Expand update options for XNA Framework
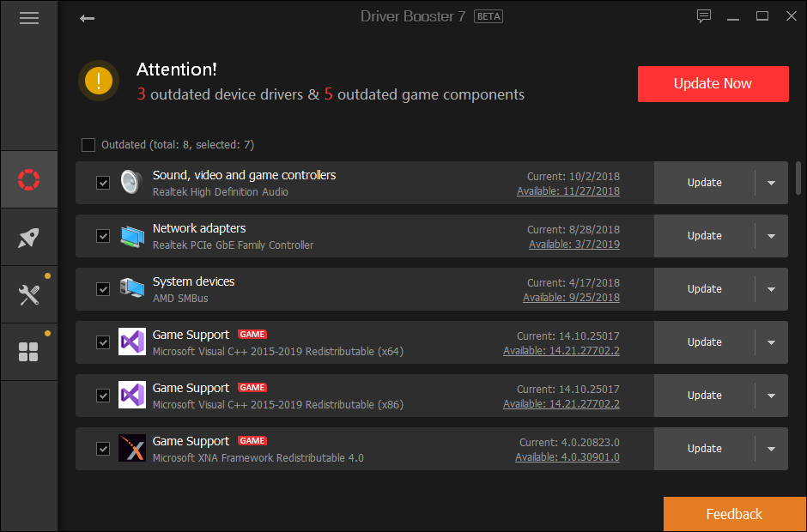 click(771, 449)
